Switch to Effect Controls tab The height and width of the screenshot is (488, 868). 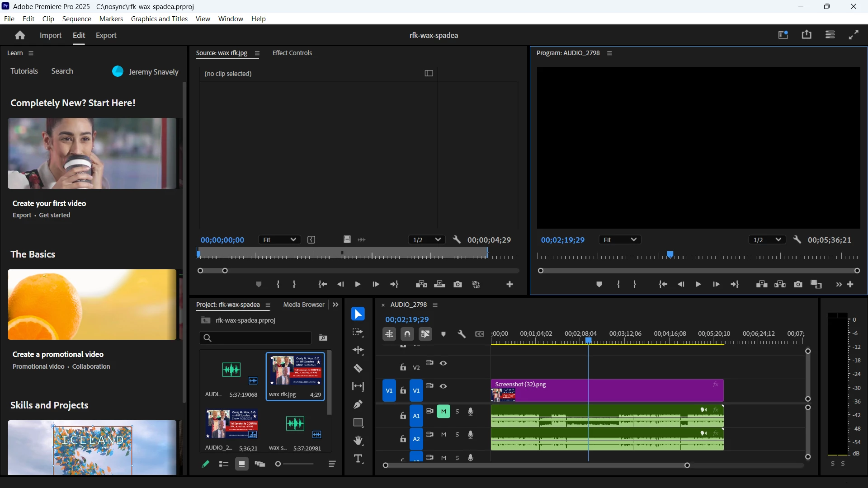point(292,53)
